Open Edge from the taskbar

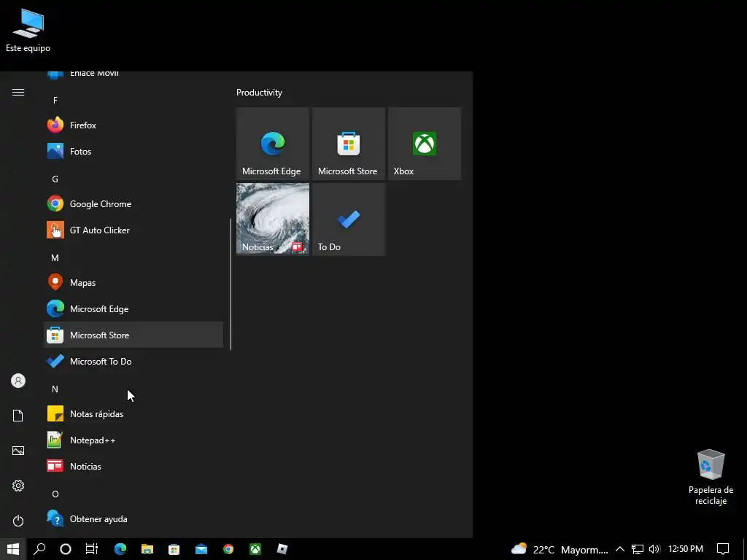[x=120, y=549]
